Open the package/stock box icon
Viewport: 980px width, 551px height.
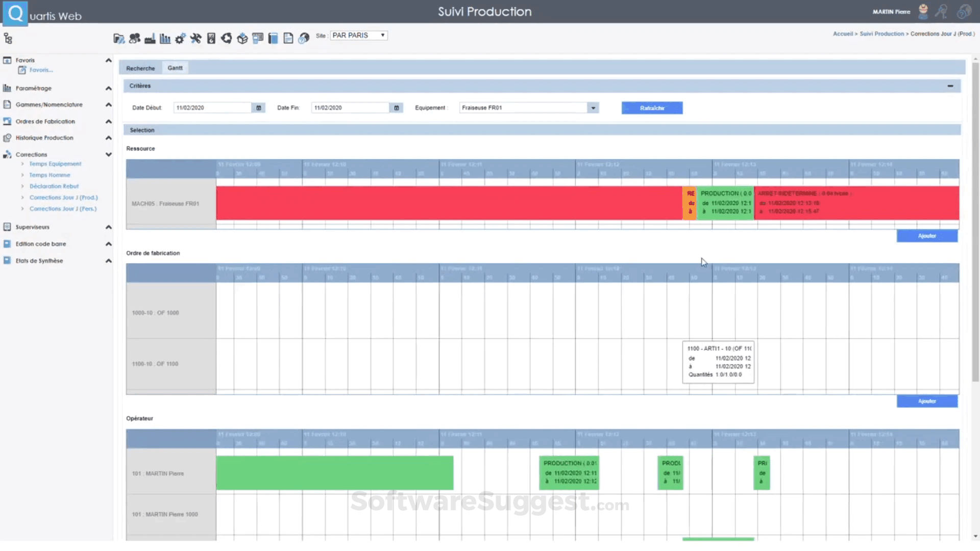click(x=242, y=38)
